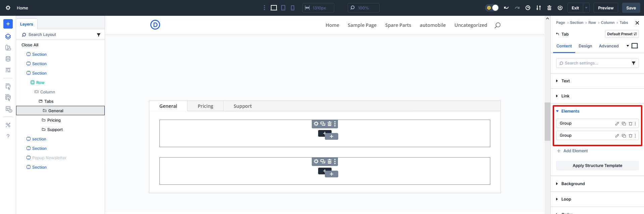This screenshot has width=644, height=214.
Task: Click the undo arrow in top bar
Action: pyautogui.click(x=506, y=8)
